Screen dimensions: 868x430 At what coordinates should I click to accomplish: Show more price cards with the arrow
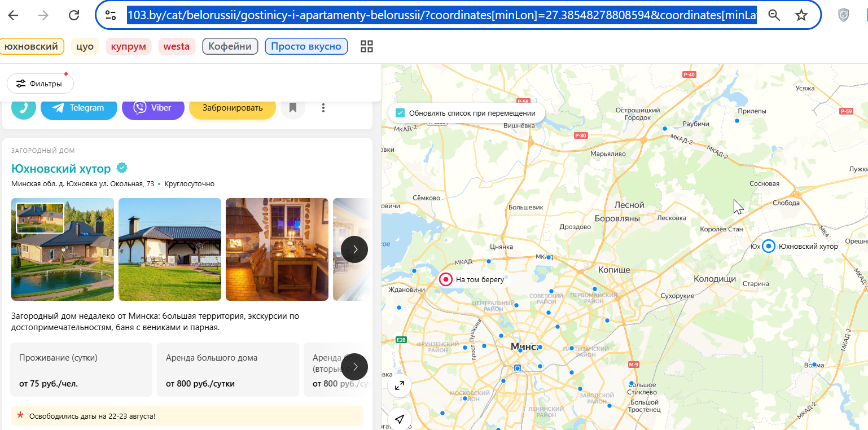[354, 367]
